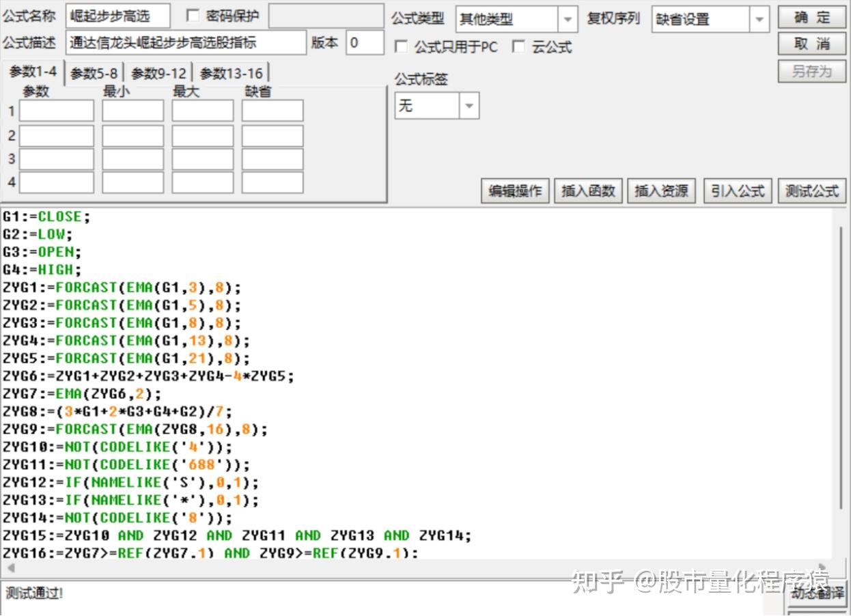Image resolution: width=851 pixels, height=616 pixels.
Task: Click the 测试公式 button
Action: 811,191
